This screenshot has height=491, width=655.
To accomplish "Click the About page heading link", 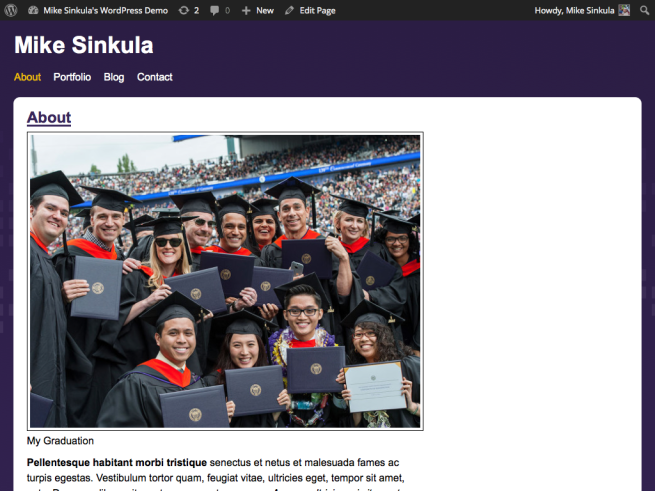I will pyautogui.click(x=49, y=117).
